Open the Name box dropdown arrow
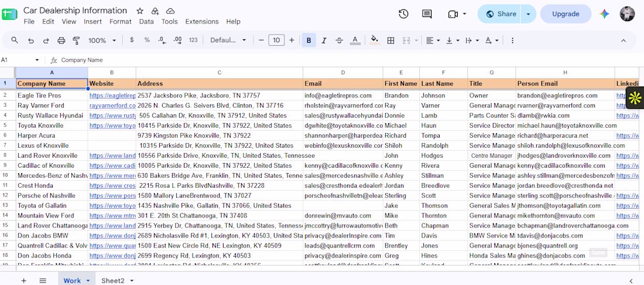 (x=37, y=60)
